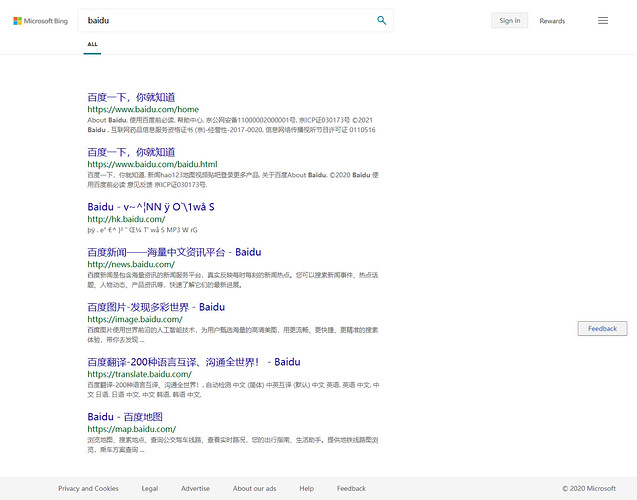Click the Sign in button

[509, 21]
